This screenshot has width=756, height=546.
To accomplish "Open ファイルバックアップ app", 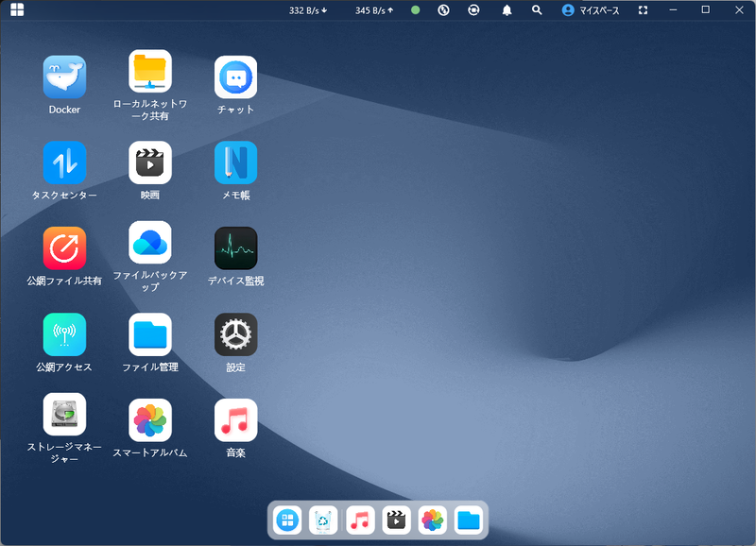I will pos(150,243).
